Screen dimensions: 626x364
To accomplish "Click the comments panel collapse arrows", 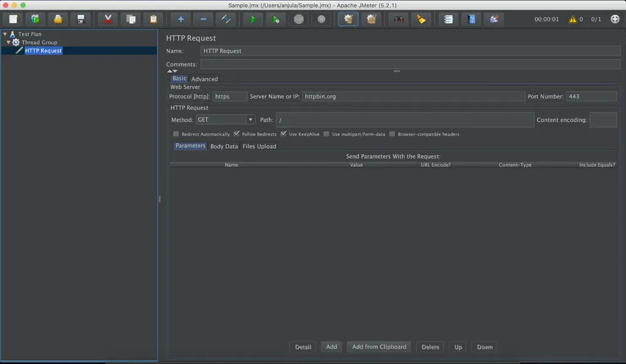I will coord(172,71).
